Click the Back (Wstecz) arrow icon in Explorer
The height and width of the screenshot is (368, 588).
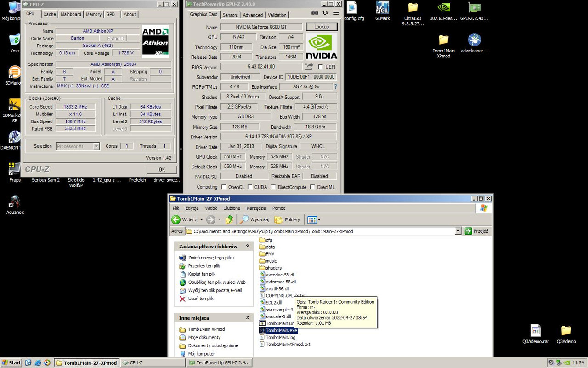tap(176, 219)
